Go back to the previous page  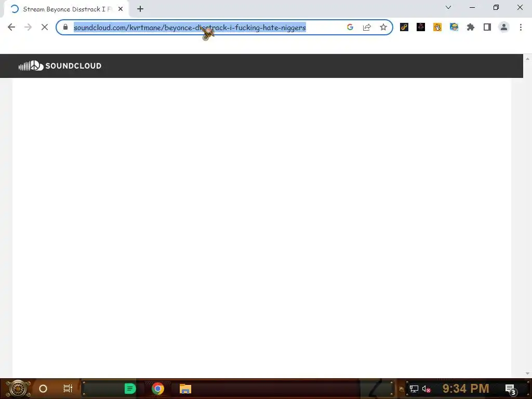click(x=11, y=27)
